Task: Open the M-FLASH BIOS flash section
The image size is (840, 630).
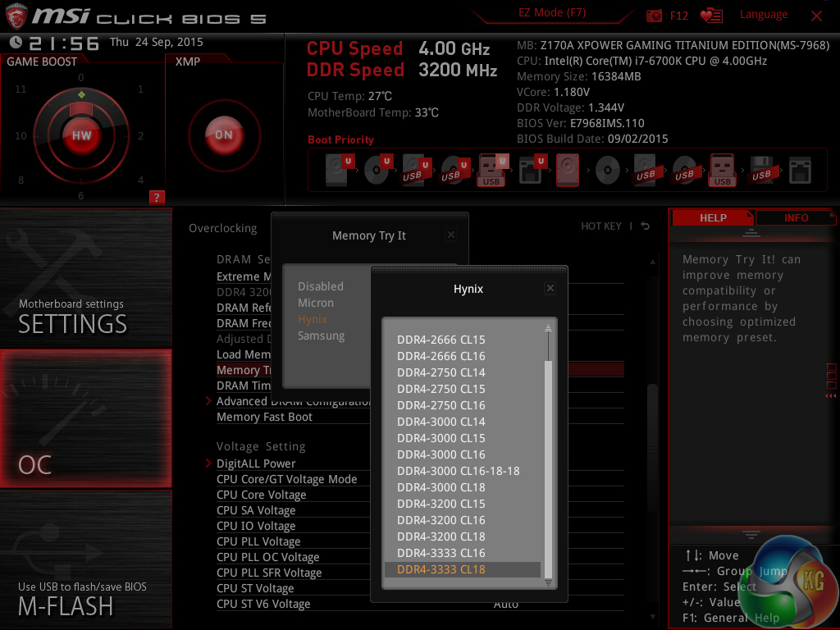Action: click(85, 559)
